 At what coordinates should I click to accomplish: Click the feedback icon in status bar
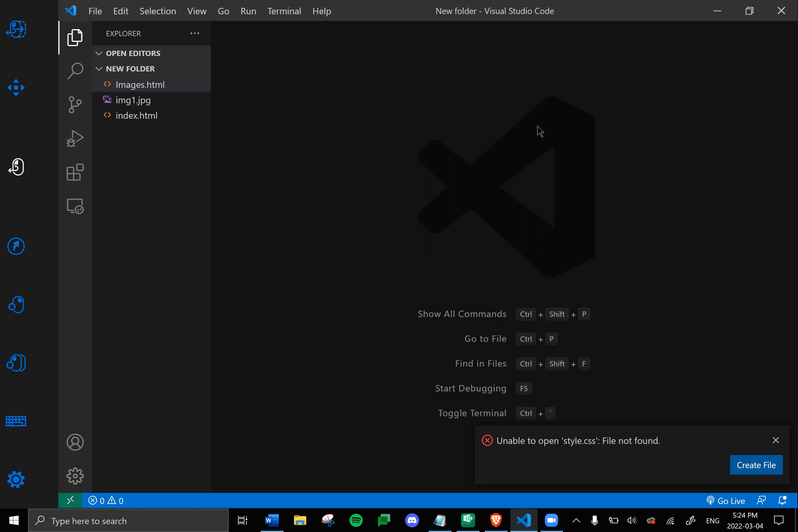761,501
